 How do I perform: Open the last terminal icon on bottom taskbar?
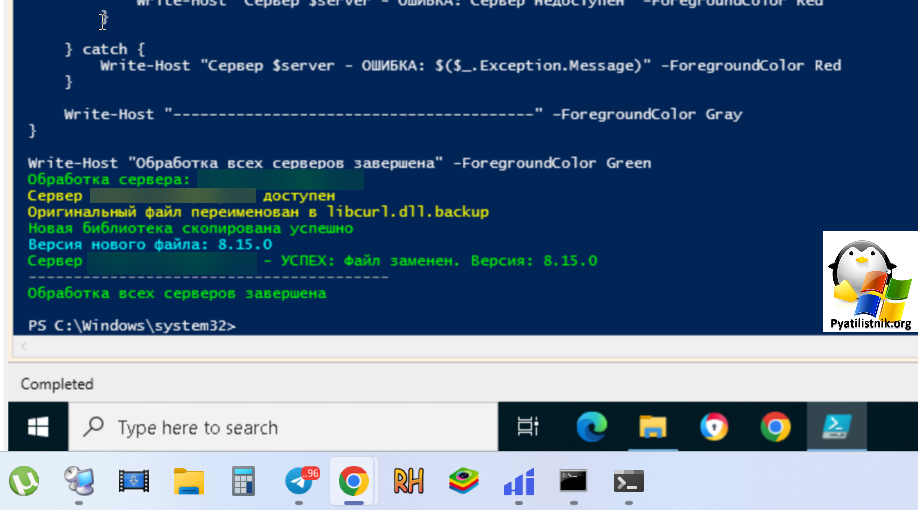click(628, 482)
